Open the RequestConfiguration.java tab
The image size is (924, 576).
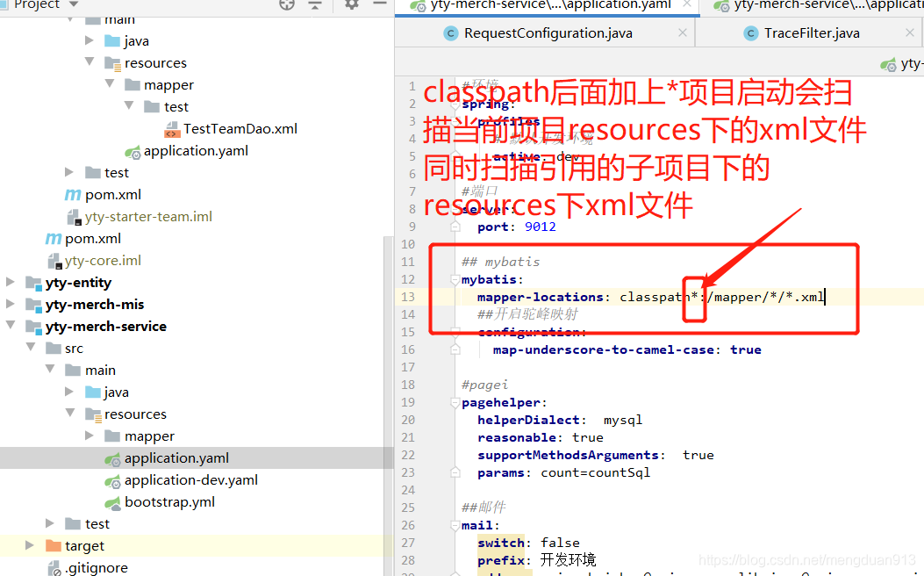pyautogui.click(x=548, y=33)
